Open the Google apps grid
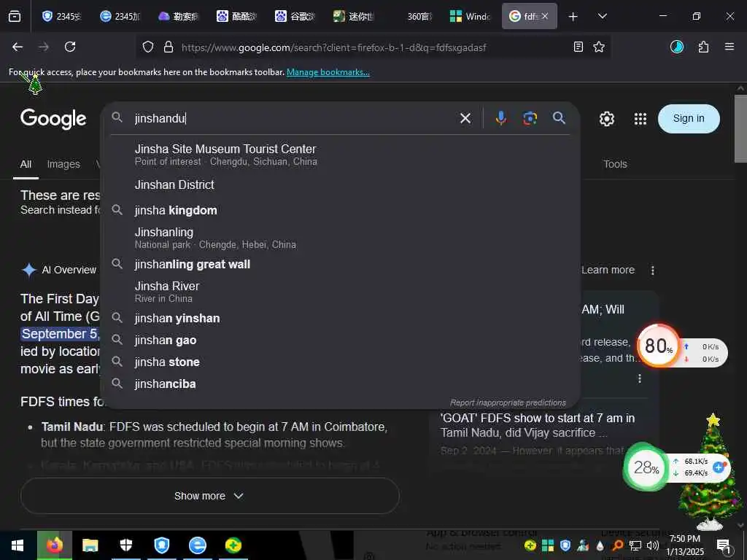The width and height of the screenshot is (747, 560). [640, 119]
